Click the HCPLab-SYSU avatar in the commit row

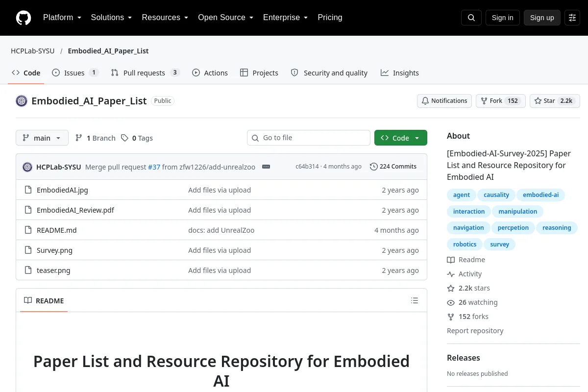pos(27,167)
